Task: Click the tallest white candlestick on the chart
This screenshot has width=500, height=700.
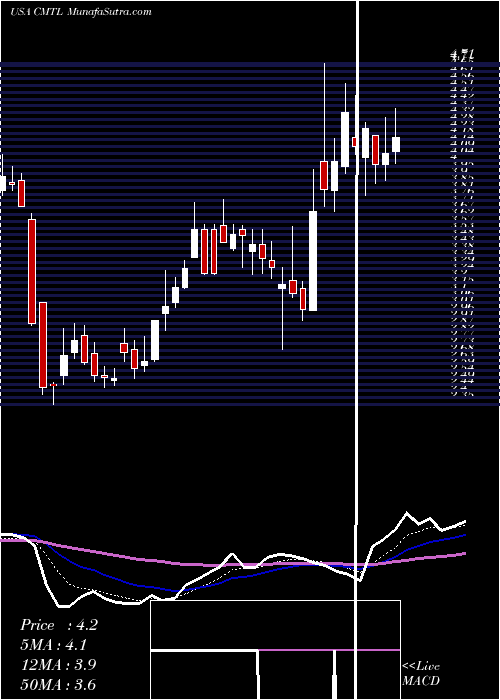Action: (313, 261)
